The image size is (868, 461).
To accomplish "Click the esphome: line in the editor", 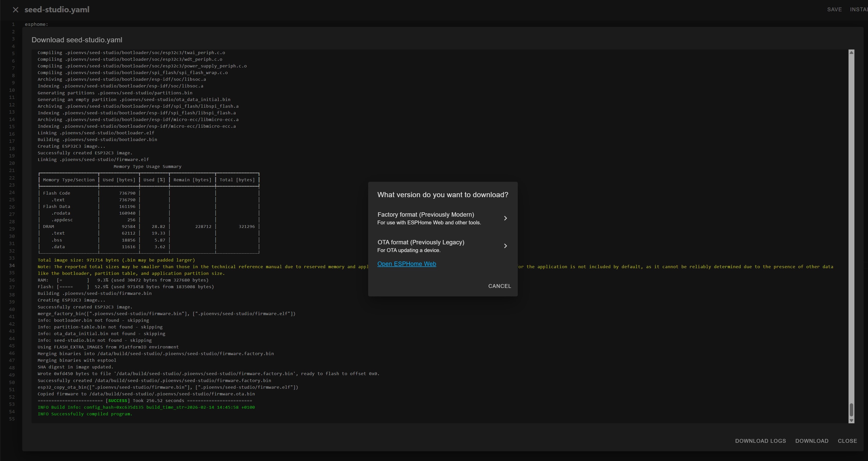I will [36, 24].
